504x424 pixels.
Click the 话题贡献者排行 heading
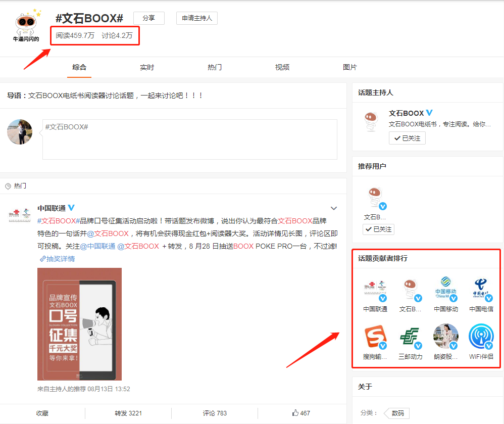tap(382, 258)
